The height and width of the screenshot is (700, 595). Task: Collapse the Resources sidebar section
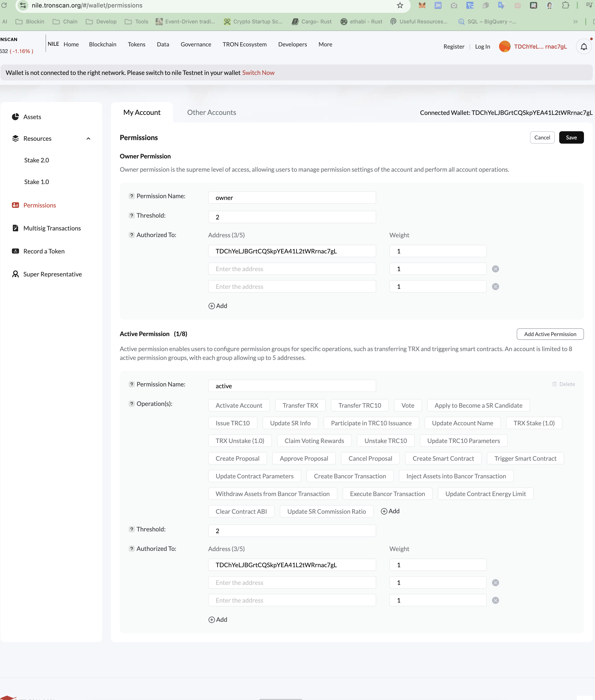(x=88, y=139)
